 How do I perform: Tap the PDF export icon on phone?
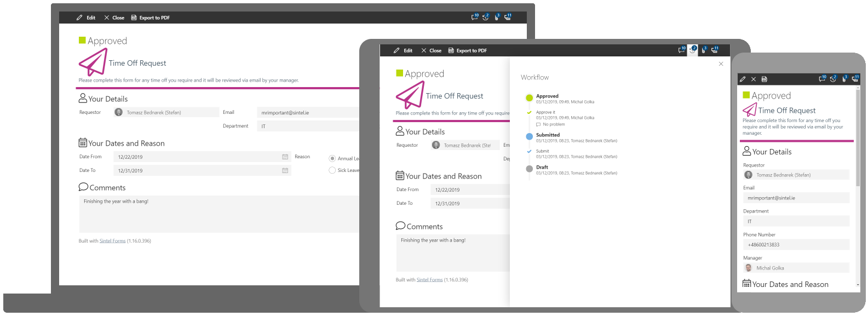(764, 79)
